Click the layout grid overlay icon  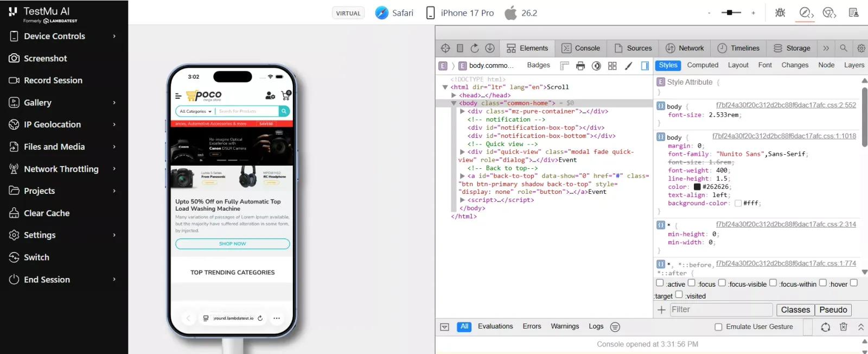[x=612, y=66]
